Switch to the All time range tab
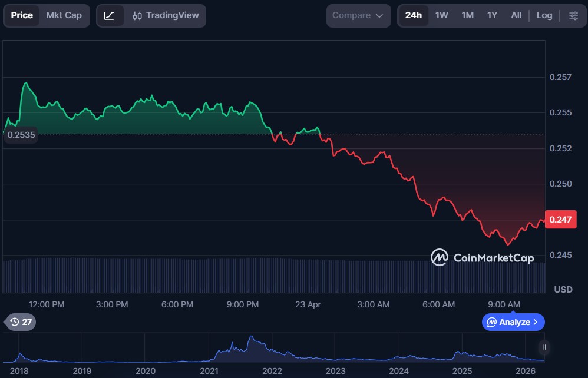Screen dimensions: 588x378 tap(516, 15)
